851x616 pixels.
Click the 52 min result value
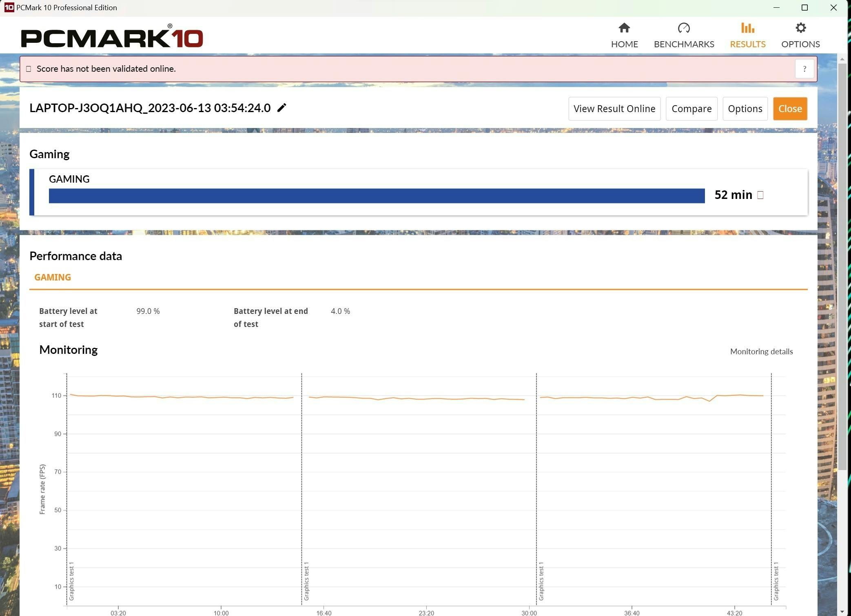(733, 195)
